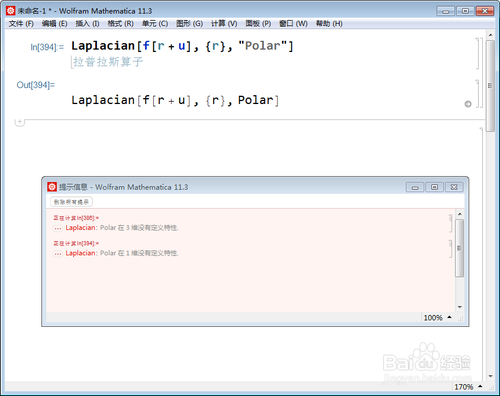Minimize the main Mathematica window
This screenshot has height=396, width=500.
445,11
